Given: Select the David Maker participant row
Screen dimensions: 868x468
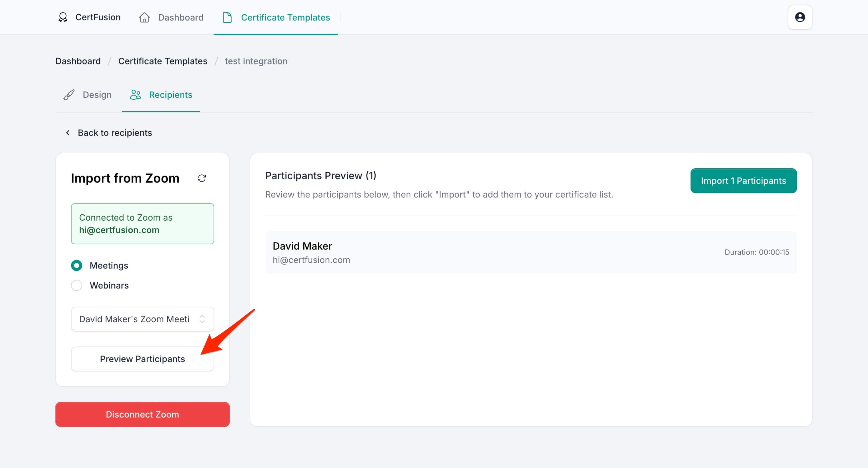Looking at the screenshot, I should pos(531,252).
